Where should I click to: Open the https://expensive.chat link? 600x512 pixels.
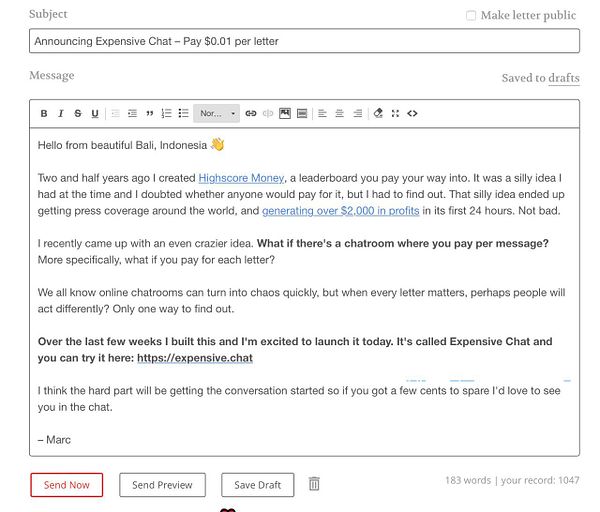(195, 358)
